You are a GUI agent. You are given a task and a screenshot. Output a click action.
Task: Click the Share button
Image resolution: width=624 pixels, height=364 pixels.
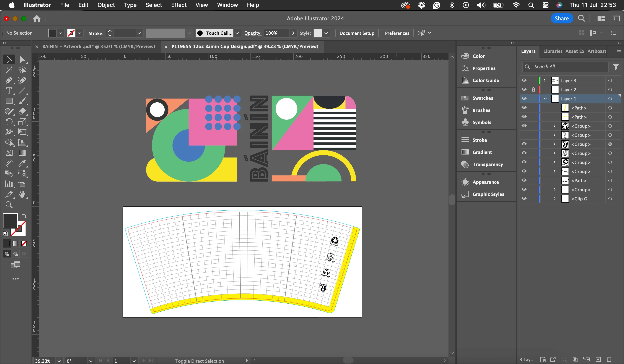(561, 19)
